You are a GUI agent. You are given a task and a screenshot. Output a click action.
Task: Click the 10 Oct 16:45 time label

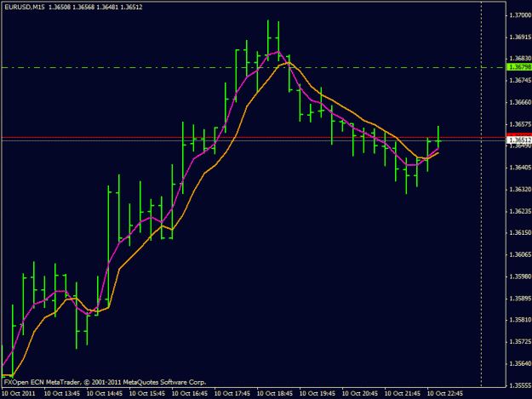tap(190, 393)
